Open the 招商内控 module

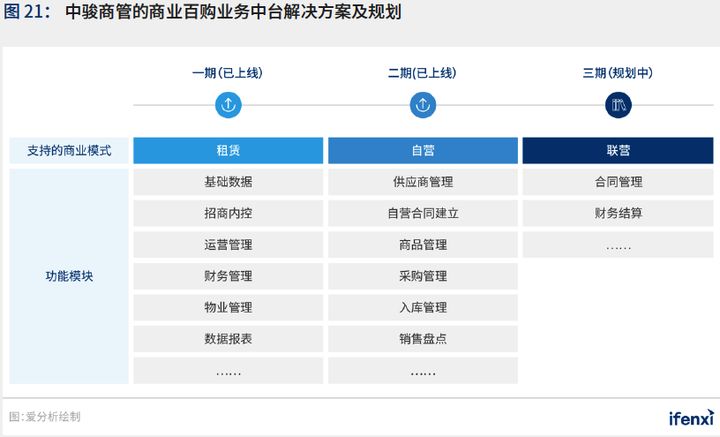228,213
